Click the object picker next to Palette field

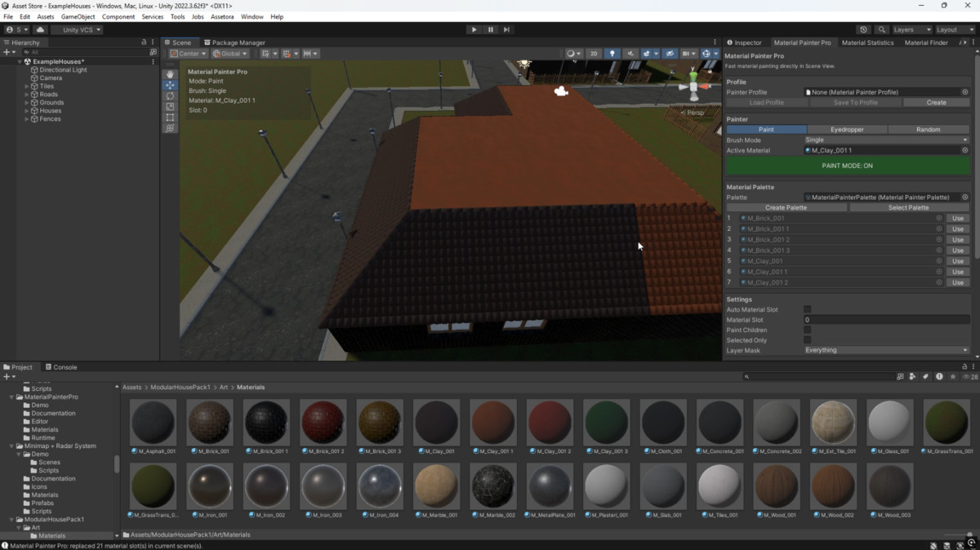tap(964, 197)
